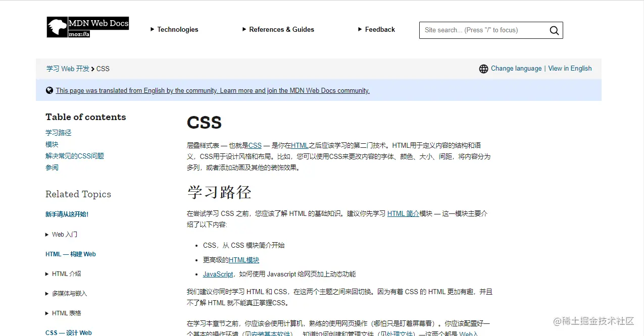Click bullet text CSS，从 CSS 模块简介开始
Image resolution: width=644 pixels, height=336 pixels.
244,245
